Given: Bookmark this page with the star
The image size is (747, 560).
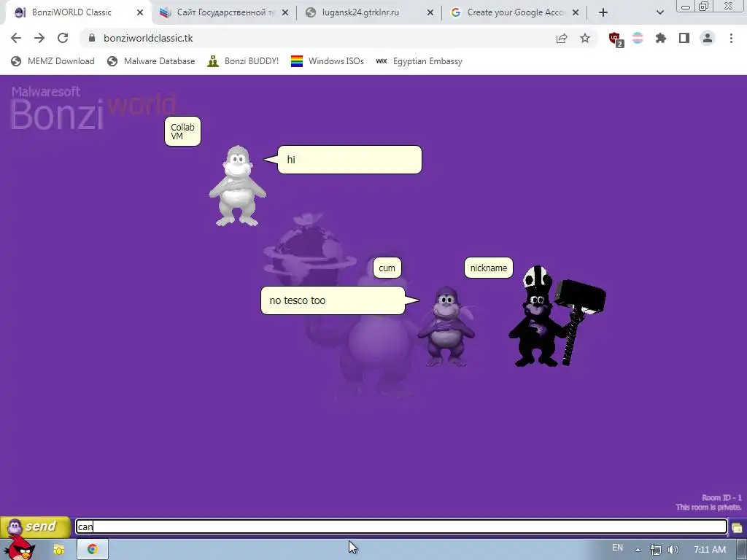Looking at the screenshot, I should [x=585, y=38].
